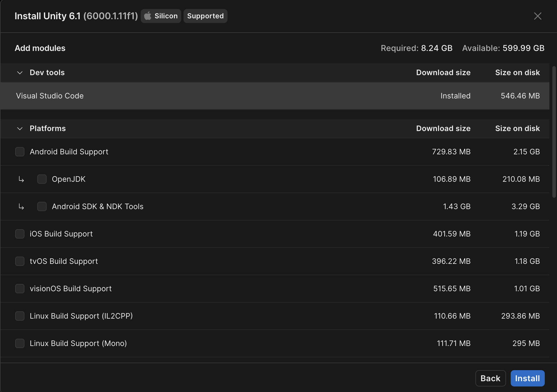Tick Android SDK & NDK Tools checkbox
The image size is (557, 392).
[42, 206]
